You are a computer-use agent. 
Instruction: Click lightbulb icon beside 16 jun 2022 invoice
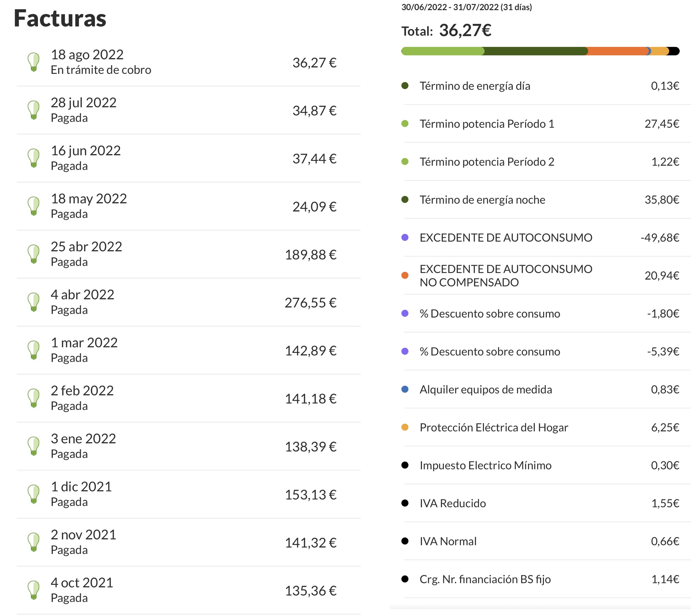point(33,159)
